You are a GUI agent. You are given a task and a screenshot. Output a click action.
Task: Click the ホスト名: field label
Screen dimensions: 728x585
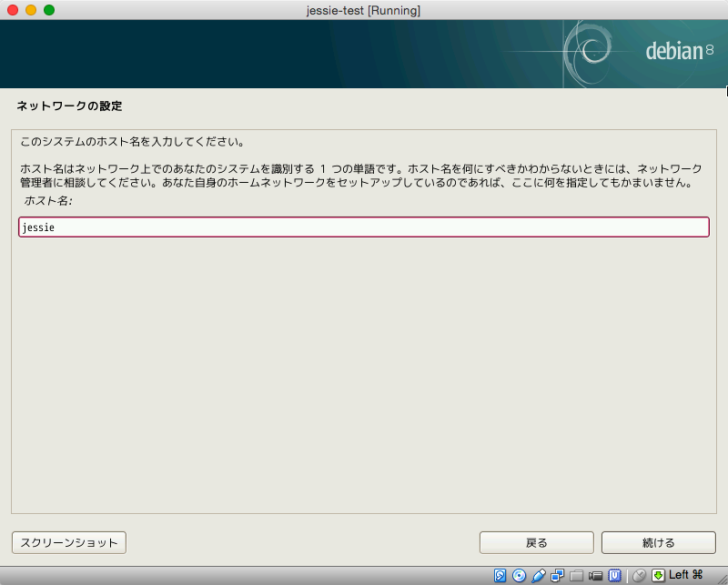[x=48, y=200]
